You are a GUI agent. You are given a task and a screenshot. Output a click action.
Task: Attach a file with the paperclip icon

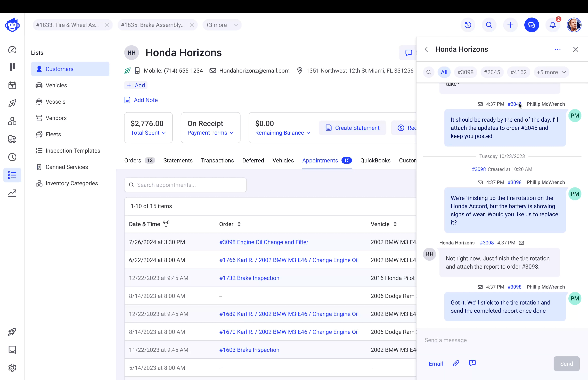[x=456, y=363]
